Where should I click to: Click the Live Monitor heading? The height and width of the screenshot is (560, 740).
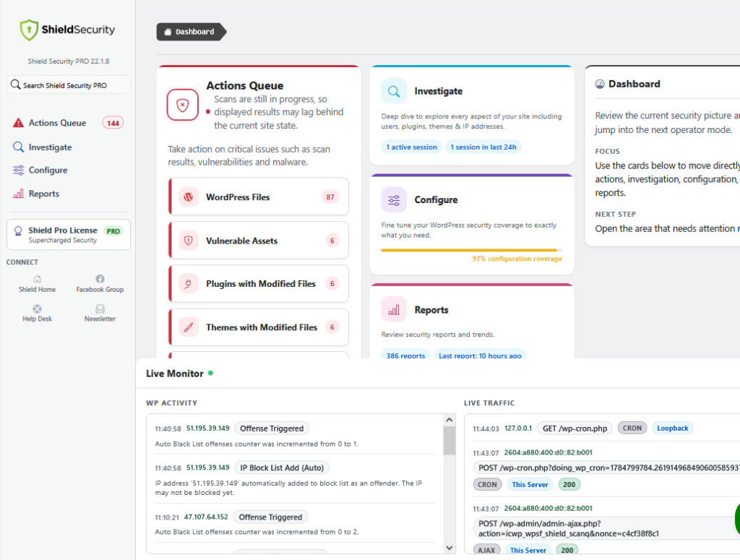click(175, 373)
